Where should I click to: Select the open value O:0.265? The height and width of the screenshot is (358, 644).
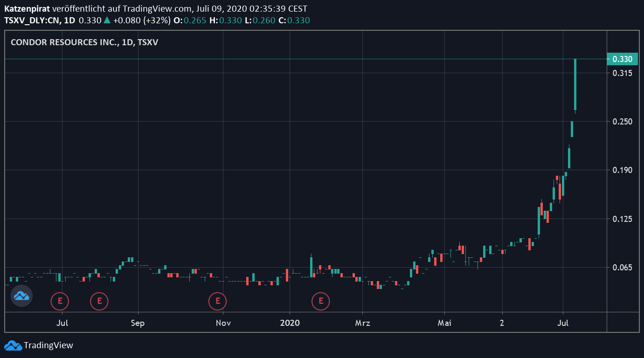pos(190,20)
